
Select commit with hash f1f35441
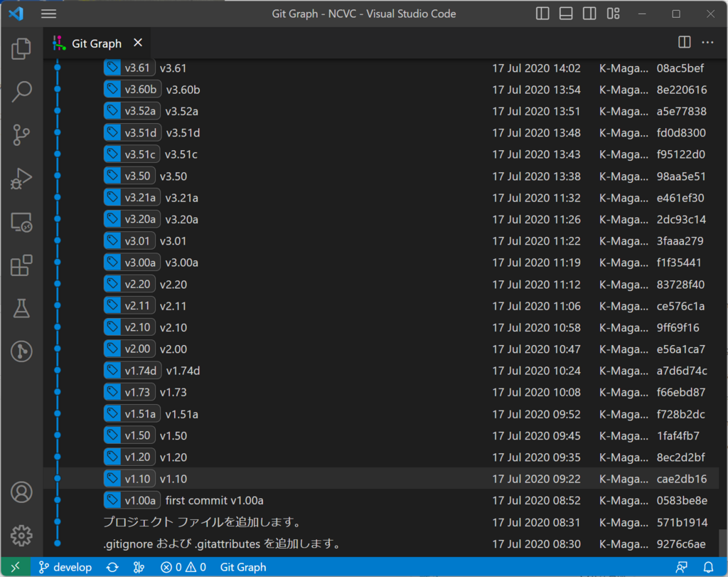pyautogui.click(x=382, y=262)
